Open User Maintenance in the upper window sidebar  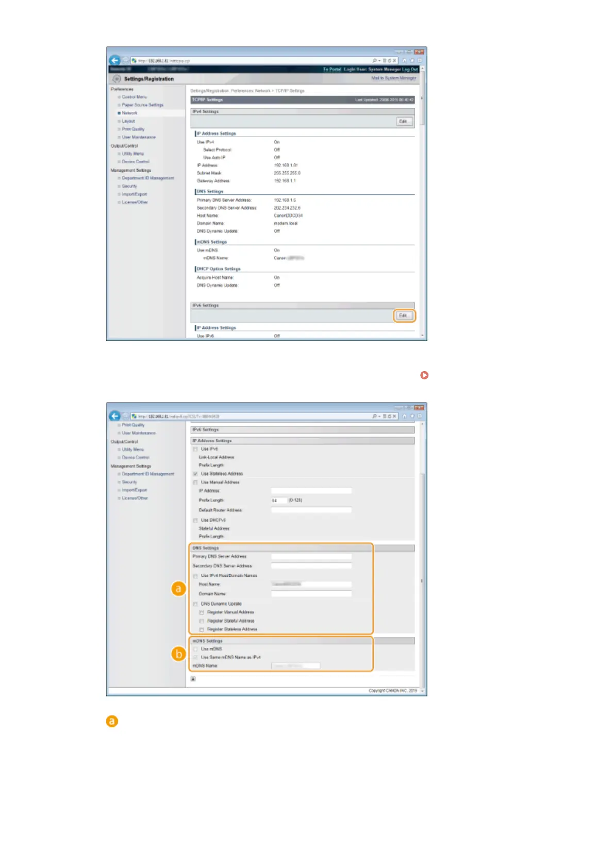tap(138, 137)
